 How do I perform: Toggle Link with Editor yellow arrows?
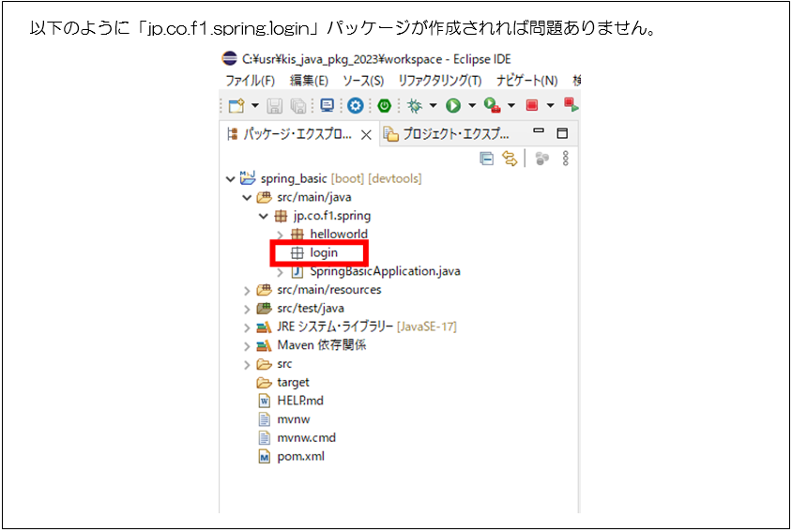[x=510, y=159]
